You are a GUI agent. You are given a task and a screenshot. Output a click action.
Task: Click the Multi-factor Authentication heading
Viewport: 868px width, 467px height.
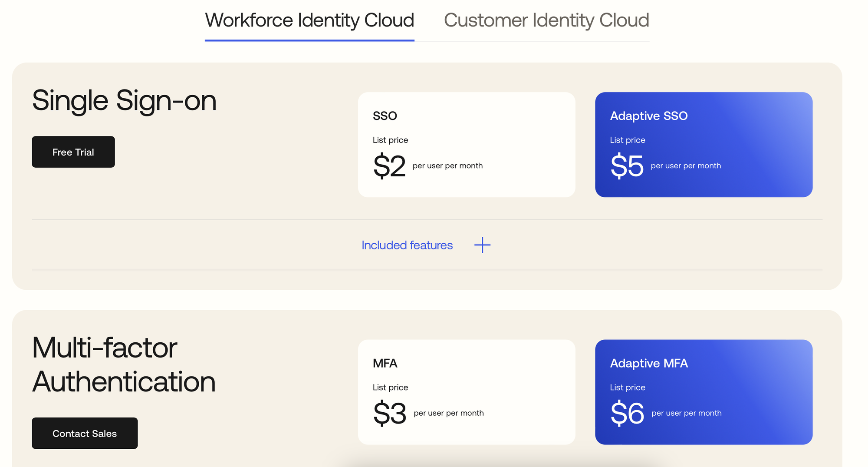tap(124, 364)
